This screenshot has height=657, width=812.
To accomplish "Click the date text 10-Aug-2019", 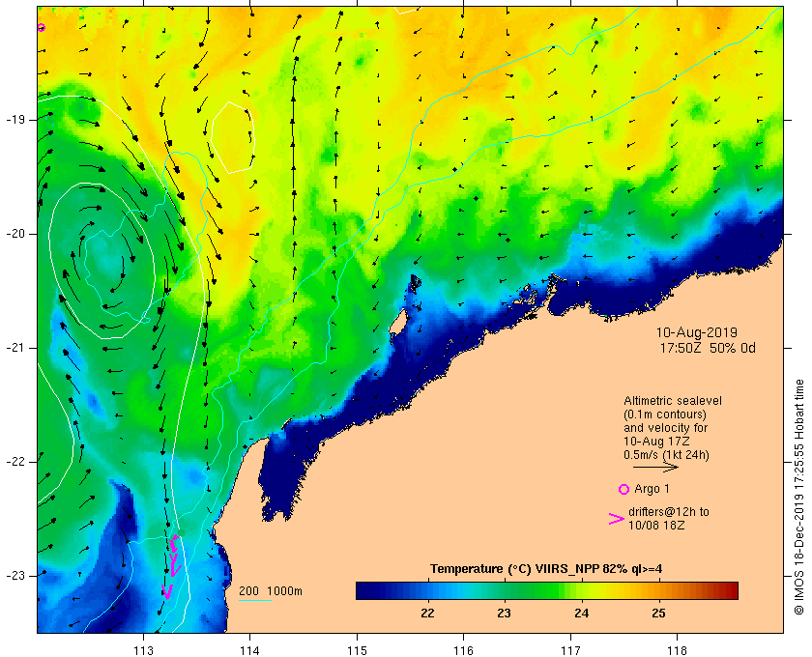I will [697, 332].
